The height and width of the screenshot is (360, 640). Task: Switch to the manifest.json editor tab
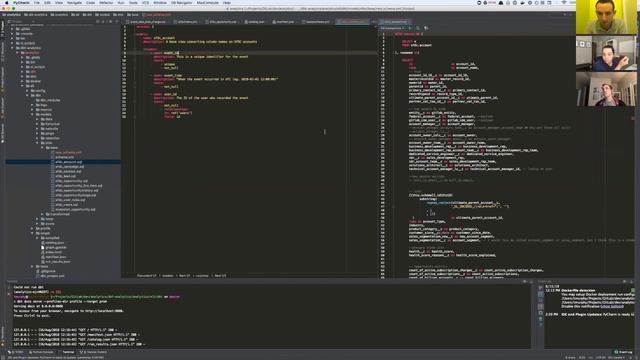284,22
